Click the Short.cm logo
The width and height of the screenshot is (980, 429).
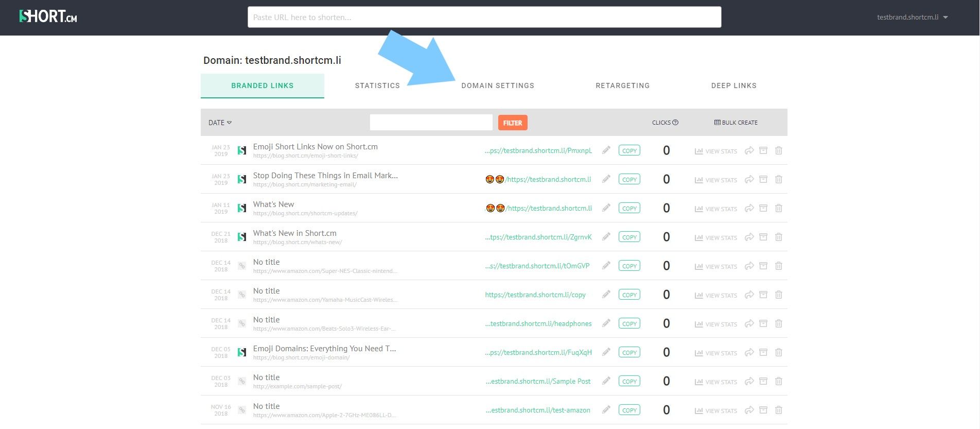coord(48,16)
